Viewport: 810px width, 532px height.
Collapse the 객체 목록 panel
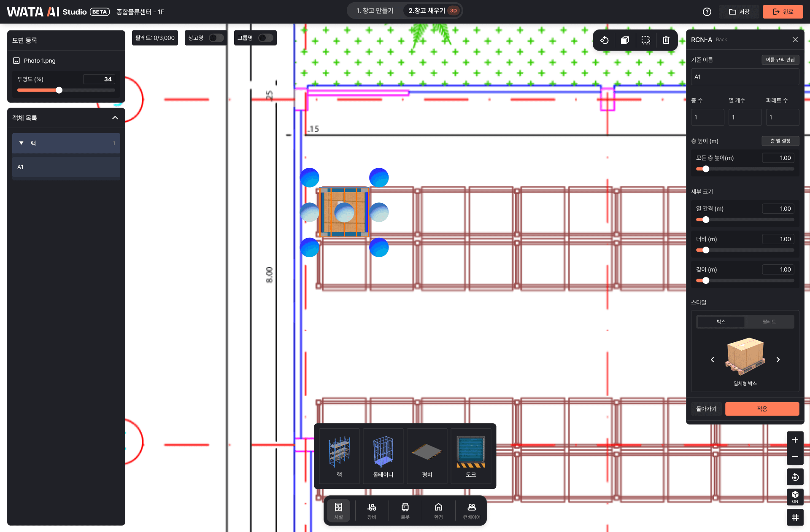click(115, 118)
